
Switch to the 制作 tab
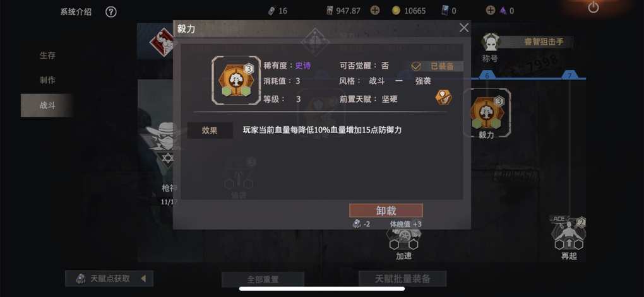tap(47, 81)
